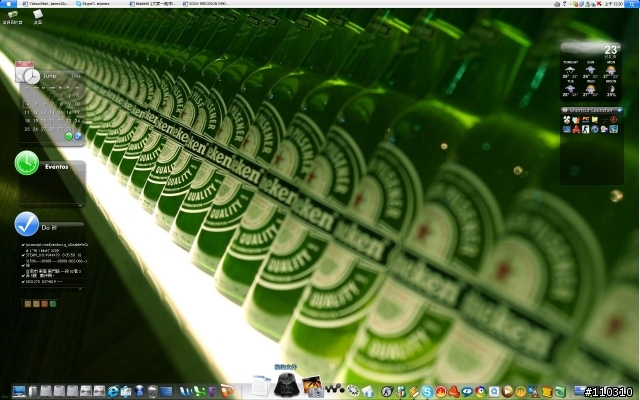The height and width of the screenshot is (400, 640).
Task: Launch Skype from the dock
Action: click(x=427, y=392)
